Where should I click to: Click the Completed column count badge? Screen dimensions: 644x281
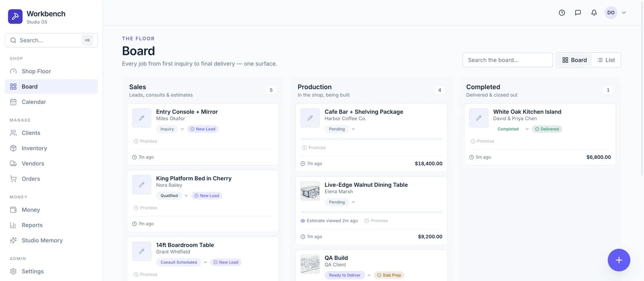608,90
